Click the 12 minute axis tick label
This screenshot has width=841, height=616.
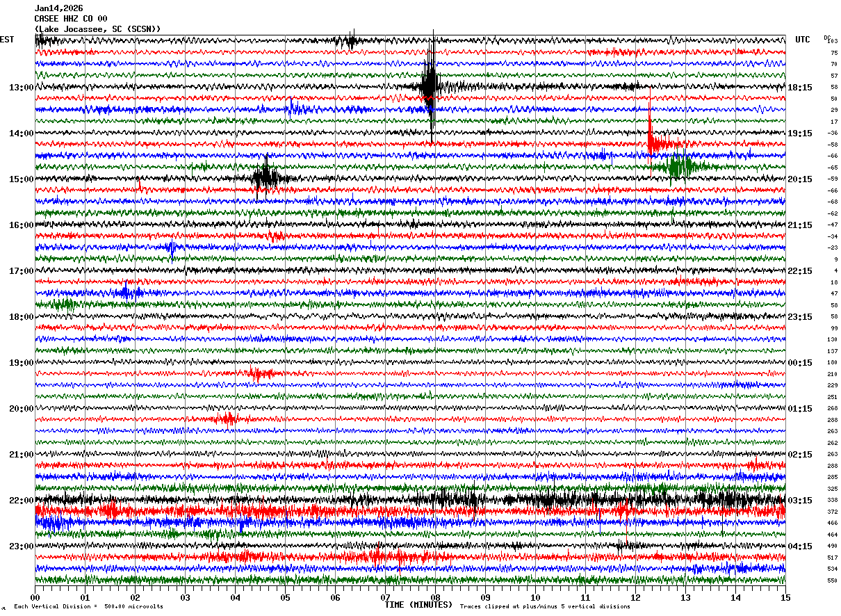[x=635, y=597]
